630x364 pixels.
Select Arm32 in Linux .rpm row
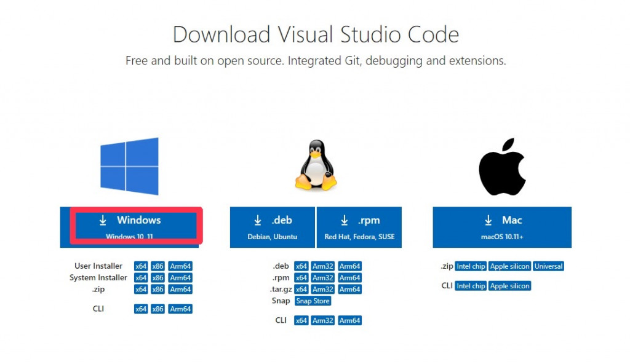[323, 278]
